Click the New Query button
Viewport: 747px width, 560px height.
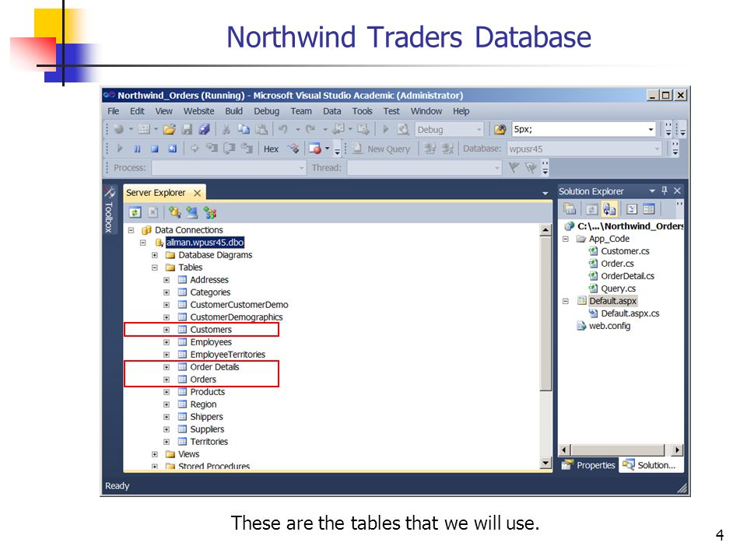(381, 149)
